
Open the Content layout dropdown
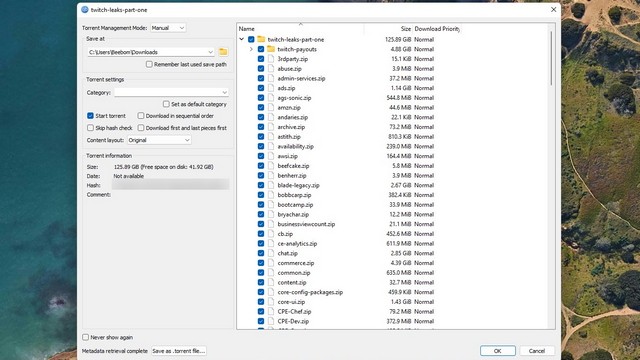point(159,140)
